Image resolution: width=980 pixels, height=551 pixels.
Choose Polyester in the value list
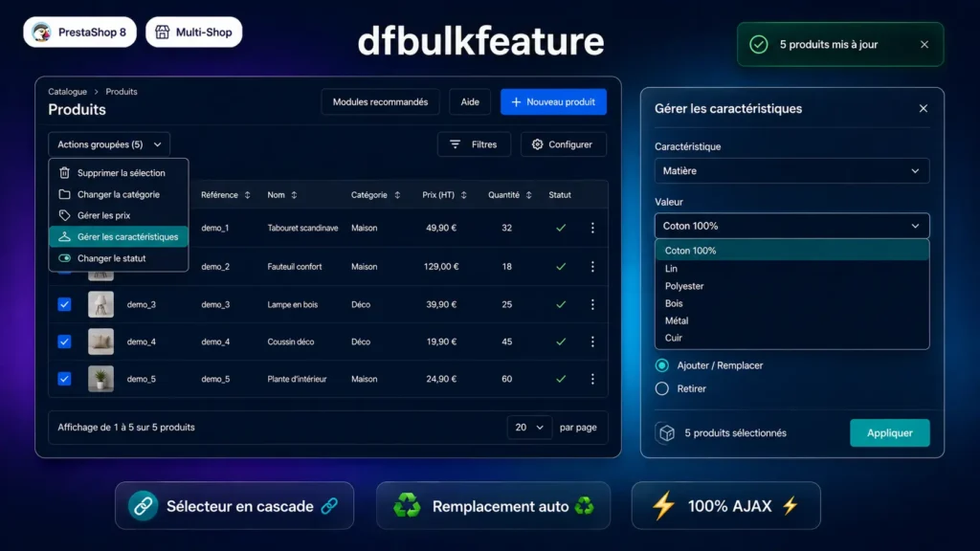tap(791, 286)
